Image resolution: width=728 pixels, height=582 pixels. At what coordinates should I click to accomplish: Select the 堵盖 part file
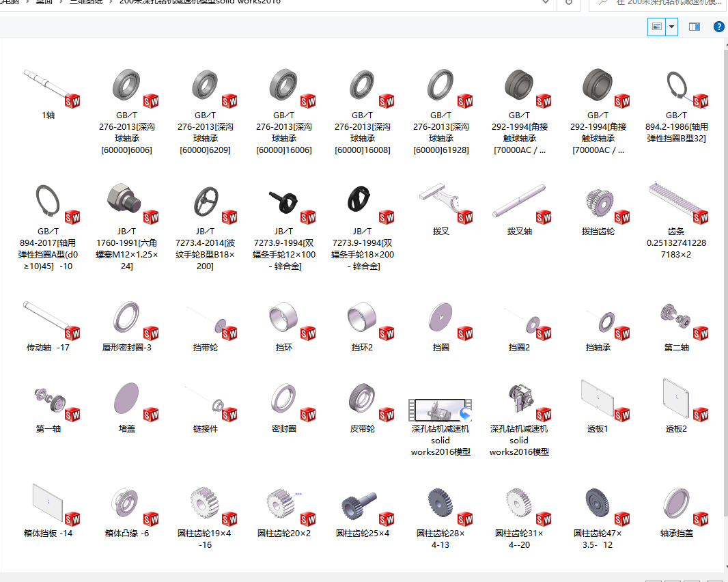click(127, 407)
